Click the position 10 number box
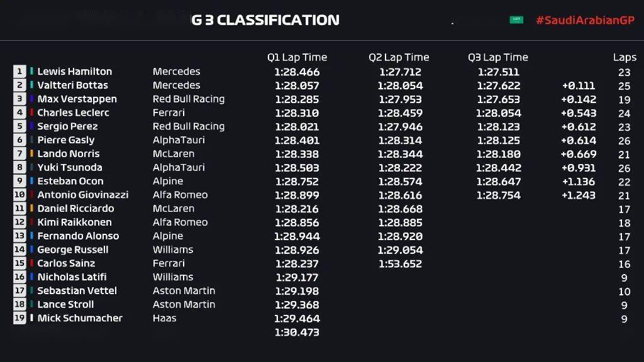Screen dimensions: 644x362 (19, 195)
